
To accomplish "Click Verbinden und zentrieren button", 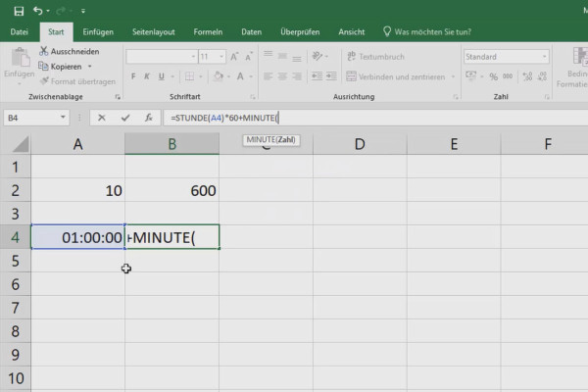I will [396, 76].
